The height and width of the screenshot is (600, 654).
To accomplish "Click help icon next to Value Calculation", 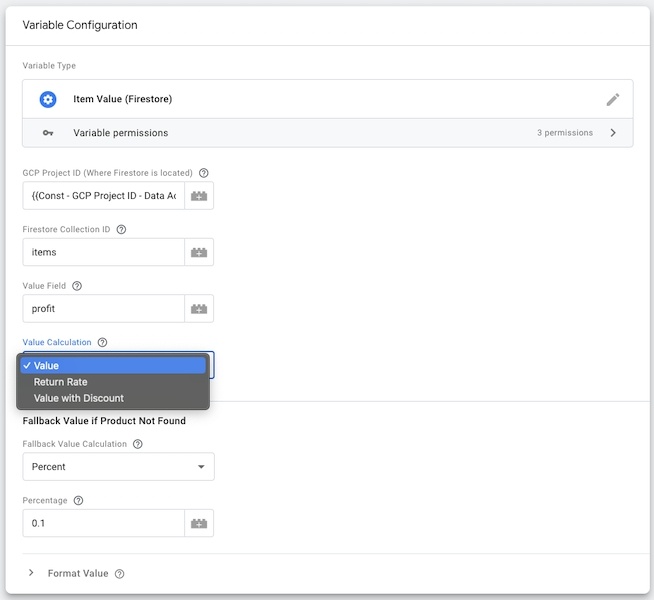I will click(102, 342).
